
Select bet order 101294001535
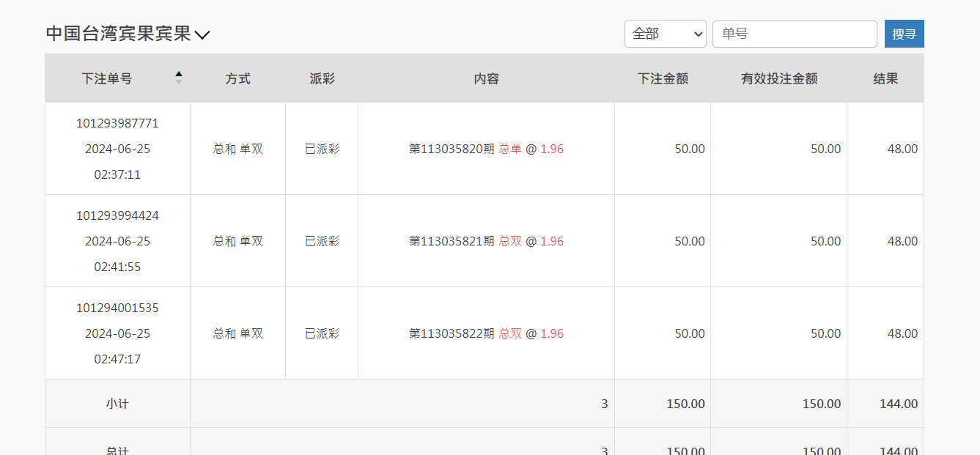[117, 308]
